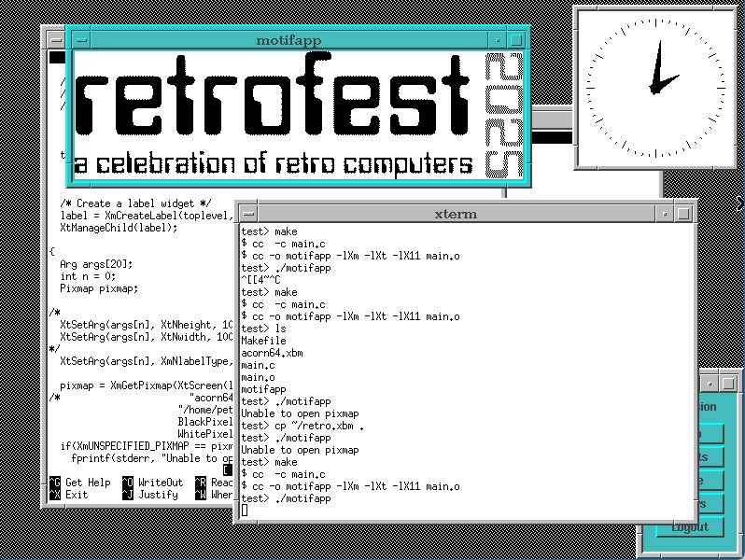This screenshot has width=745, height=560.
Task: Click 'acorn64.xbm' in the xterm file listing
Action: point(273,353)
